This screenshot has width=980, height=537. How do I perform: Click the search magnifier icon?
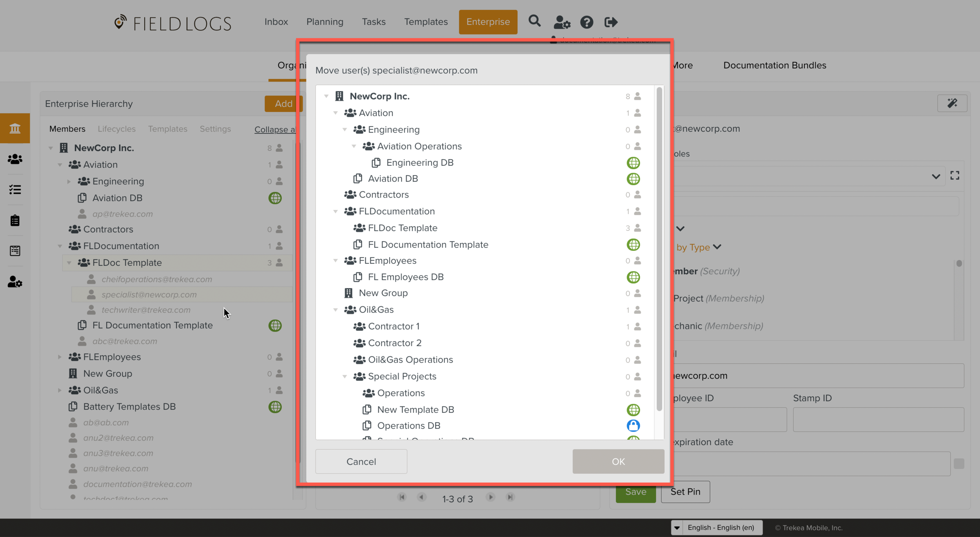point(534,21)
